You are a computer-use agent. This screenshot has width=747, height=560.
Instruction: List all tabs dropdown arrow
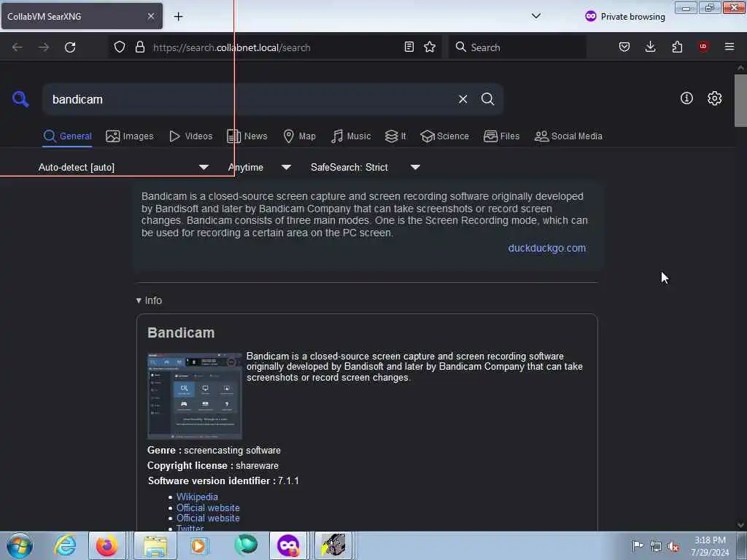(536, 16)
